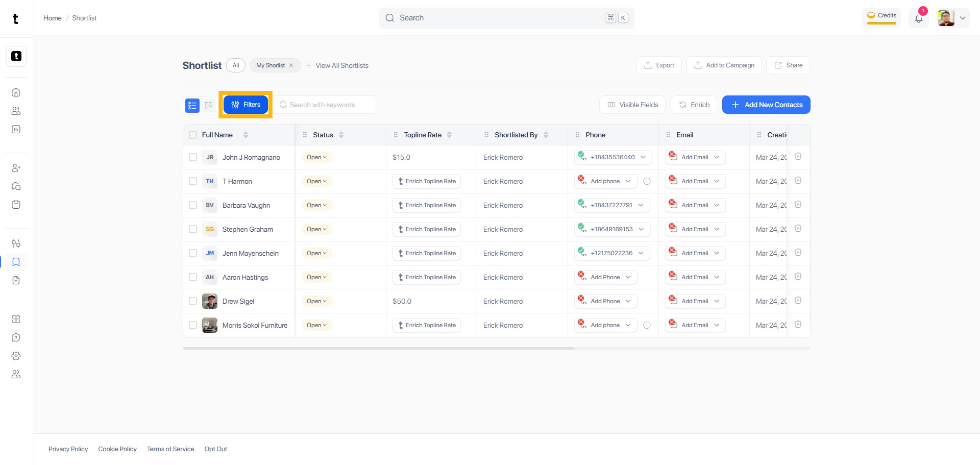Switch to board view layout icon

click(x=208, y=105)
